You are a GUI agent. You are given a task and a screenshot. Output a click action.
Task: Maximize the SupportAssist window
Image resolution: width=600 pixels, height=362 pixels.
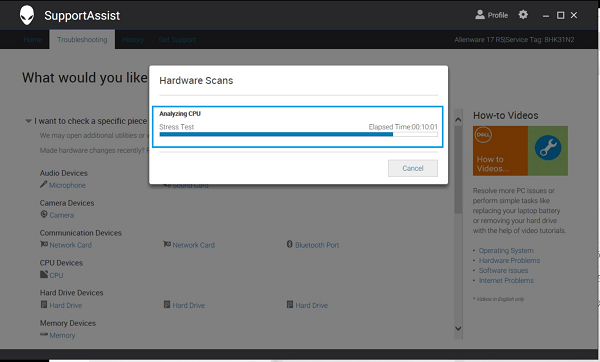560,15
